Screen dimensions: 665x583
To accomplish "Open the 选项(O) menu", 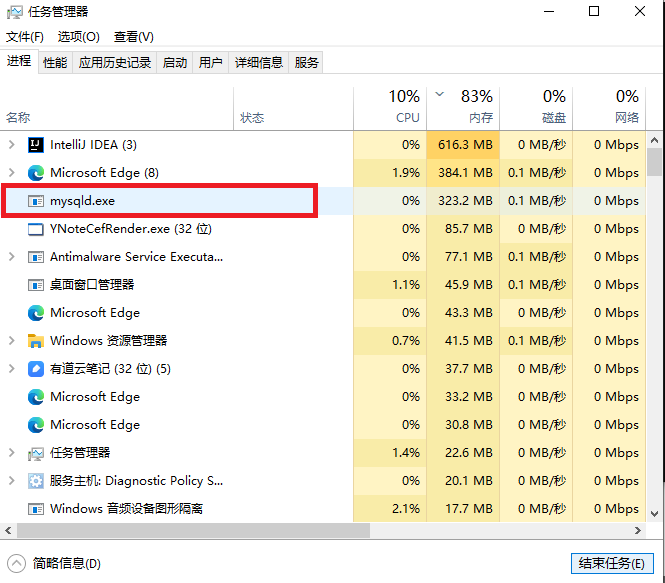I will (x=78, y=37).
